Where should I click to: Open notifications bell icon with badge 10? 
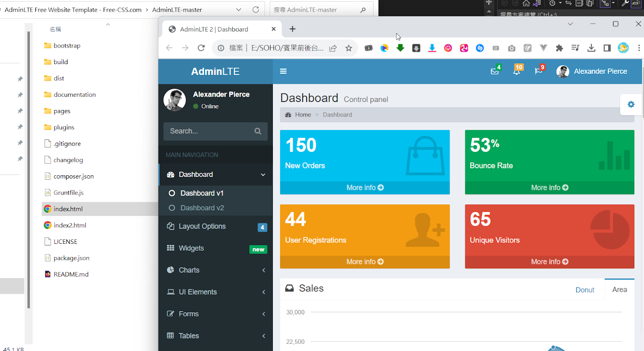point(517,71)
